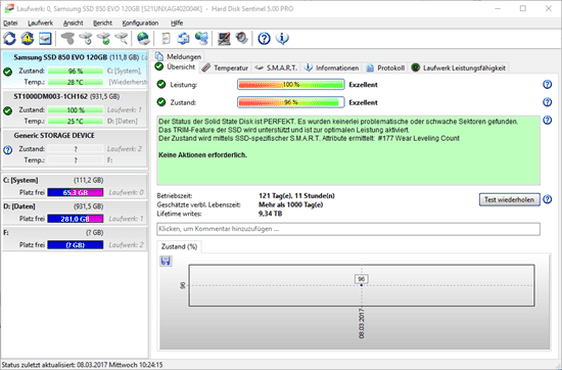The height and width of the screenshot is (370, 562).
Task: Click the Test wiederholen button
Action: [x=509, y=200]
